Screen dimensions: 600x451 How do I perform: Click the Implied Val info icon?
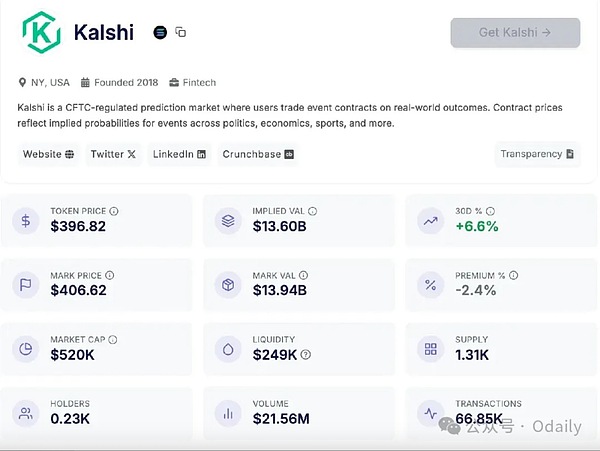(x=313, y=211)
